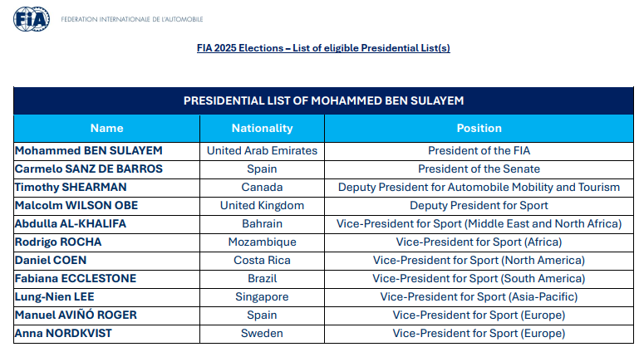Select the Nationality column header
This screenshot has width=644, height=352.
tap(262, 128)
